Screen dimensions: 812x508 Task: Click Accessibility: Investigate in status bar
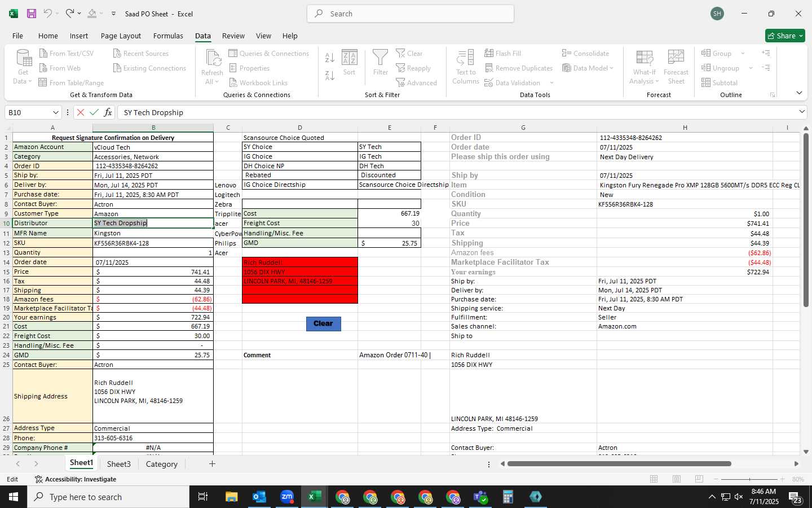76,479
